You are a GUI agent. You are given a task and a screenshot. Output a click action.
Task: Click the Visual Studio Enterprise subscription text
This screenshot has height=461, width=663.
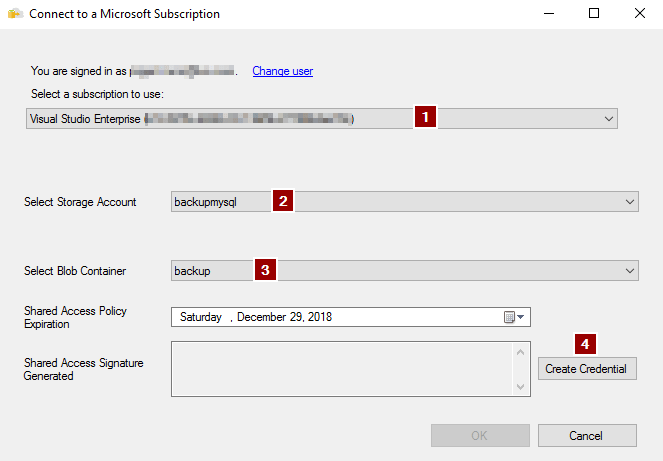click(x=85, y=119)
